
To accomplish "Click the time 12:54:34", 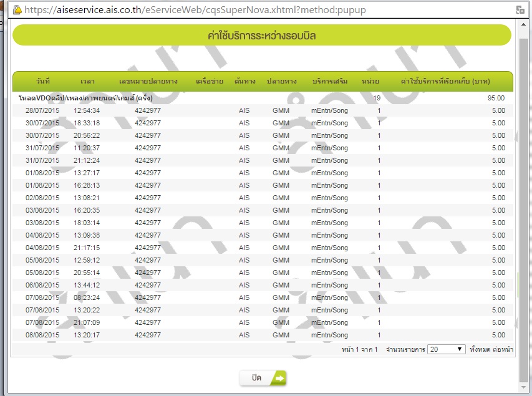I will [x=87, y=110].
